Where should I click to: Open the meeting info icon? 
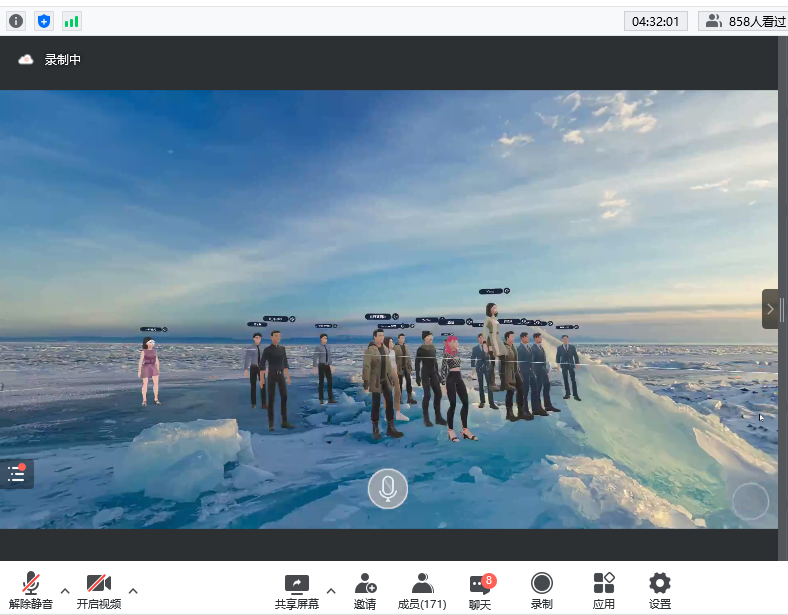pos(16,21)
